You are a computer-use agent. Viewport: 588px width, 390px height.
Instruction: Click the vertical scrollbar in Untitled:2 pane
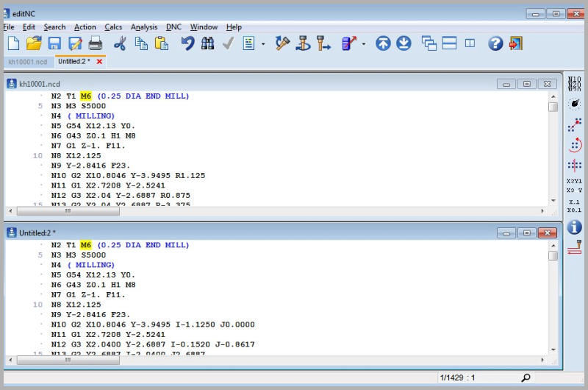coord(553,297)
